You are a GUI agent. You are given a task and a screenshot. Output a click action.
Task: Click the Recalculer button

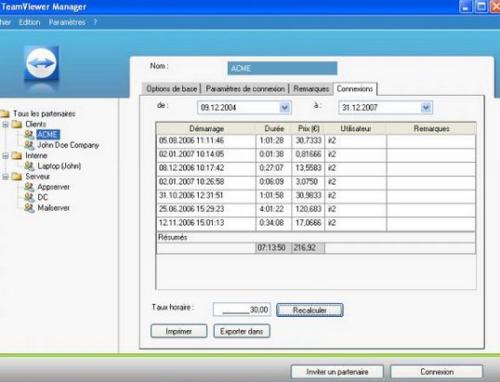[x=310, y=310]
